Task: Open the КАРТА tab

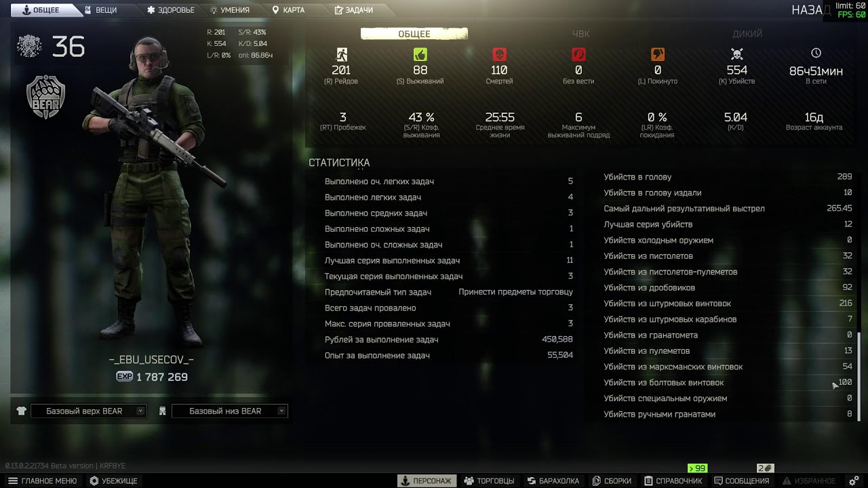Action: [288, 10]
